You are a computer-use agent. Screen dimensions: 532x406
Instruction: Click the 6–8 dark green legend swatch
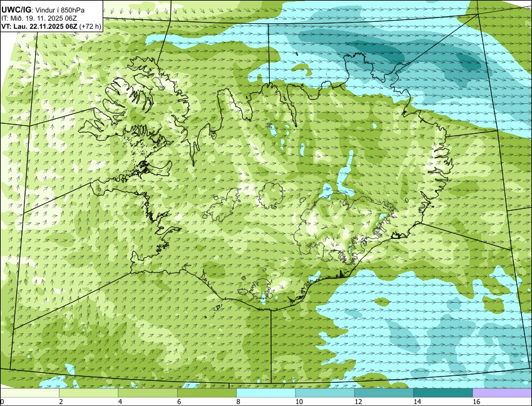click(x=207, y=393)
